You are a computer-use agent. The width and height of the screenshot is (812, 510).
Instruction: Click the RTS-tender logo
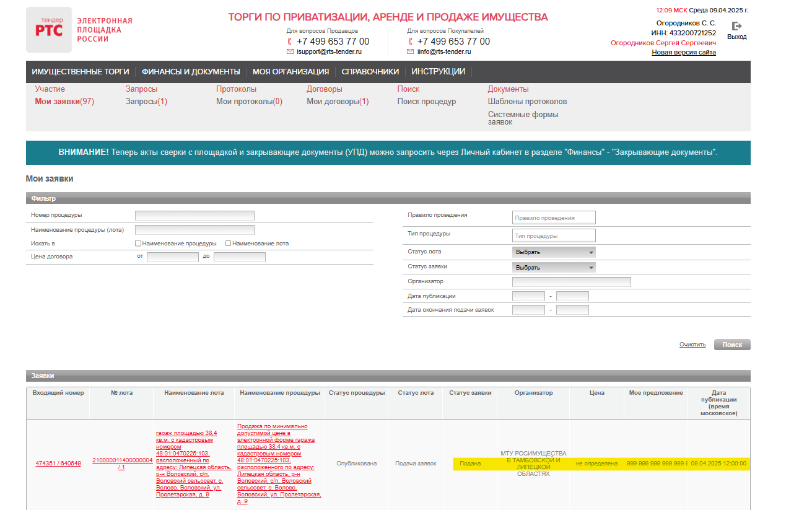click(49, 30)
